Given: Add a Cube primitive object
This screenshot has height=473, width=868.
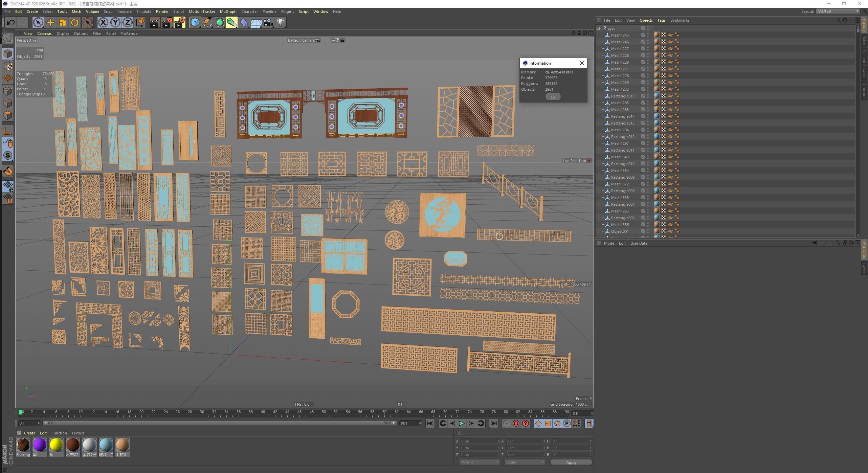Looking at the screenshot, I should 195,23.
